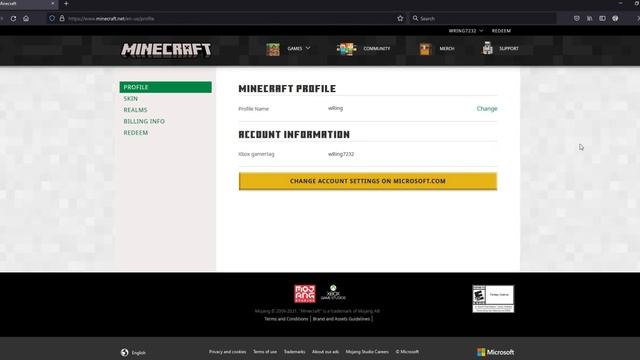Open Brand and Assets Guidelines link
640x360 pixels.
click(341, 319)
